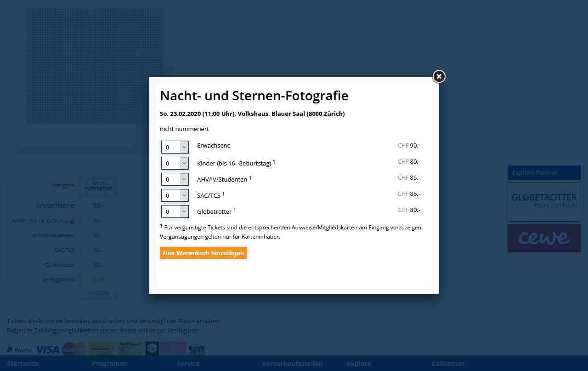Click the KAUFEN button in price table
The image size is (588, 371).
[x=98, y=293]
